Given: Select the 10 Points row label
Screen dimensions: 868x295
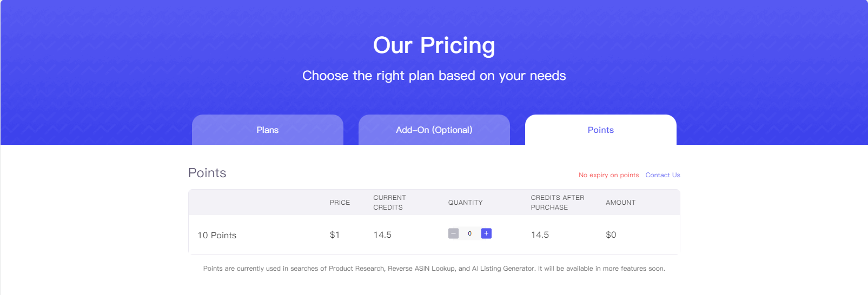Looking at the screenshot, I should click(217, 235).
